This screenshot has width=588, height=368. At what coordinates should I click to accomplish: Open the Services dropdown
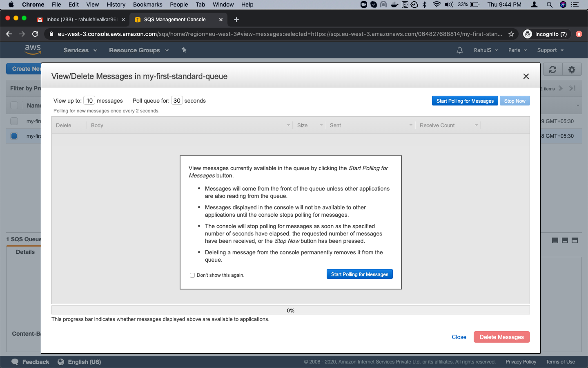click(80, 50)
